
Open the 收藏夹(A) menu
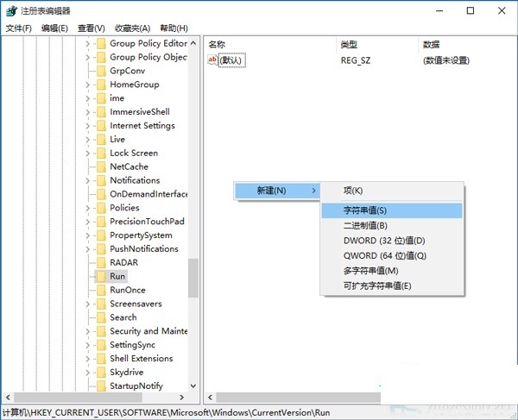(x=132, y=28)
